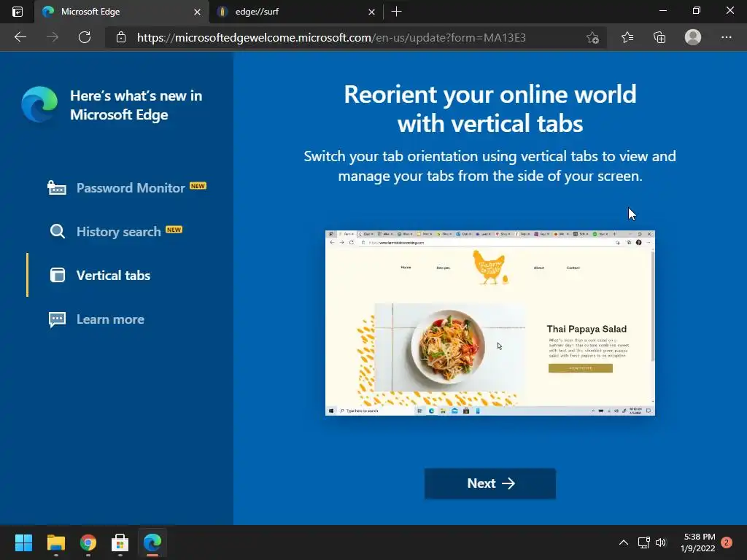Click the 'Reorient your online world' heading
Image resolution: width=747 pixels, height=560 pixels.
click(x=489, y=109)
